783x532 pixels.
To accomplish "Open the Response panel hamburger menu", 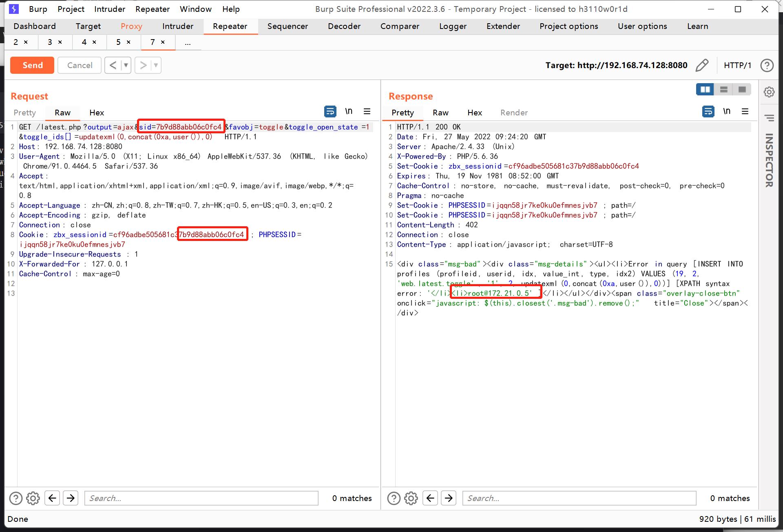I will [745, 111].
